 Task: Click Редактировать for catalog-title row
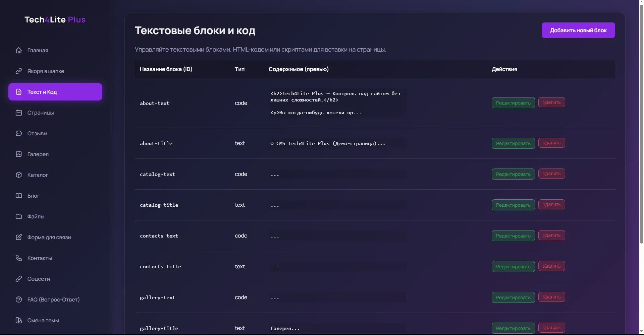[513, 205]
